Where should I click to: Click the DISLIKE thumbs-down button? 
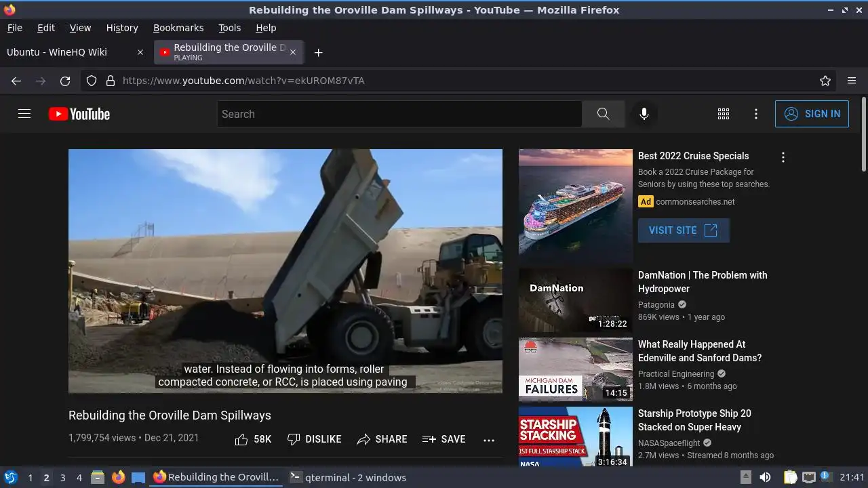pyautogui.click(x=314, y=439)
